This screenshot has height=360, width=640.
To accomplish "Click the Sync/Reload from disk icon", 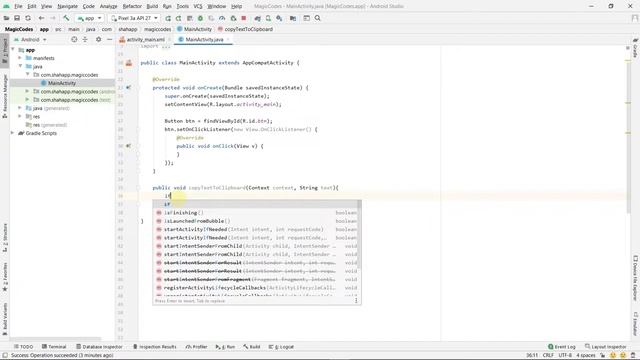I will [x=28, y=18].
